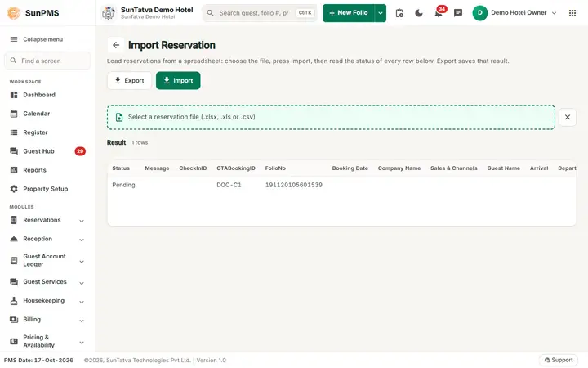Expand the Pricing & Availability chevron

[82, 342]
